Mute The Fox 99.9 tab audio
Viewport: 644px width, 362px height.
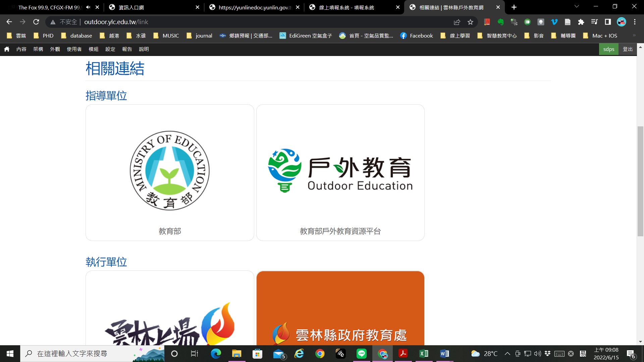[x=88, y=7]
